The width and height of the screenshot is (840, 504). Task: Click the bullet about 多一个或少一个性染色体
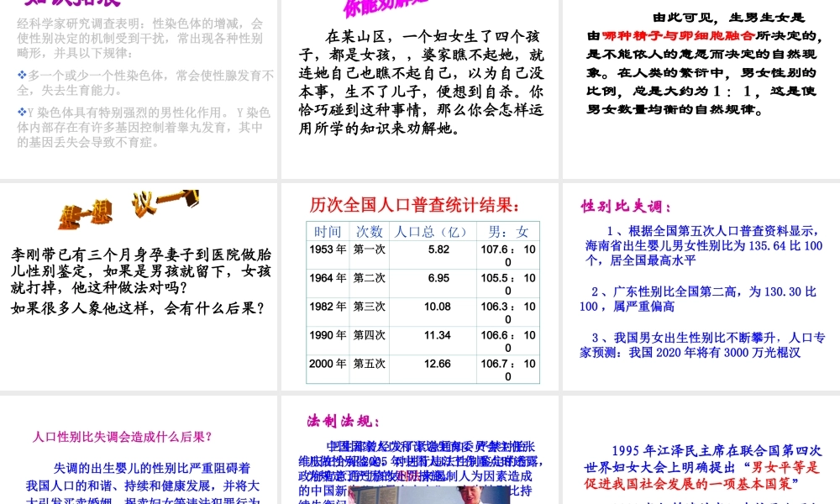coord(145,82)
